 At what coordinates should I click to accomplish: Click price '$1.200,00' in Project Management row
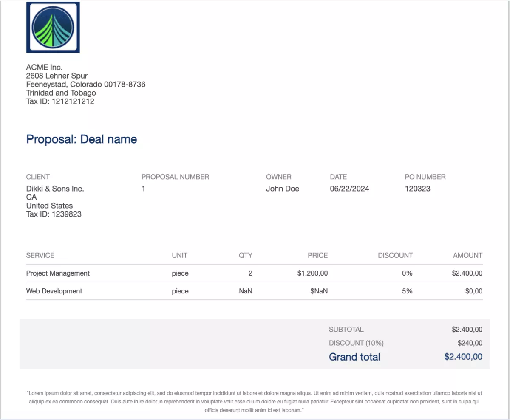point(312,273)
